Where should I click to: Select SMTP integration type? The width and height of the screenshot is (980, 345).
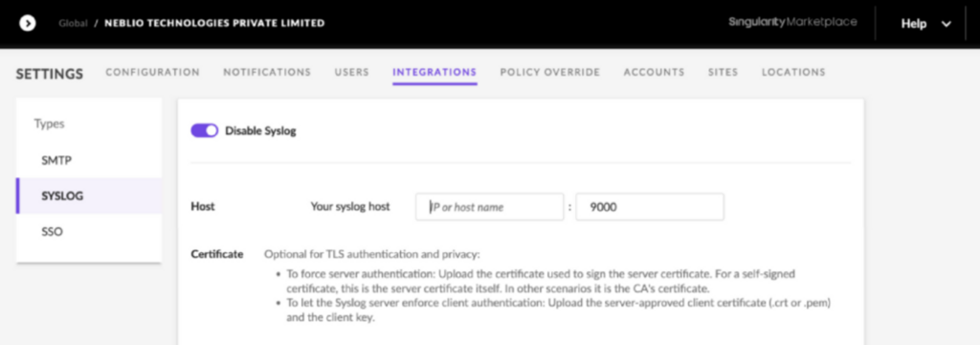point(89,160)
